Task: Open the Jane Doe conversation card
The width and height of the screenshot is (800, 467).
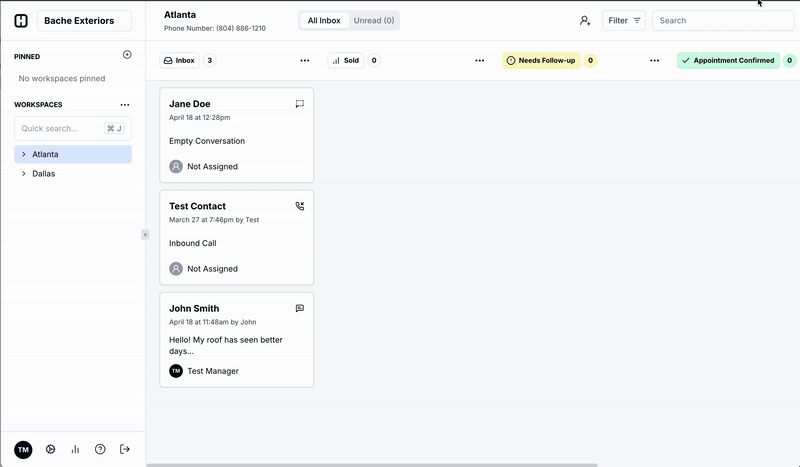Action: click(236, 135)
